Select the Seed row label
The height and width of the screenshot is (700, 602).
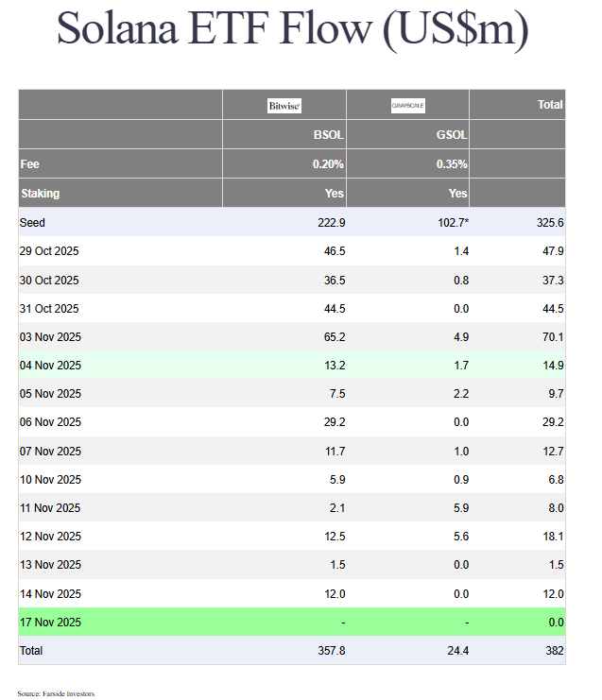(x=32, y=223)
